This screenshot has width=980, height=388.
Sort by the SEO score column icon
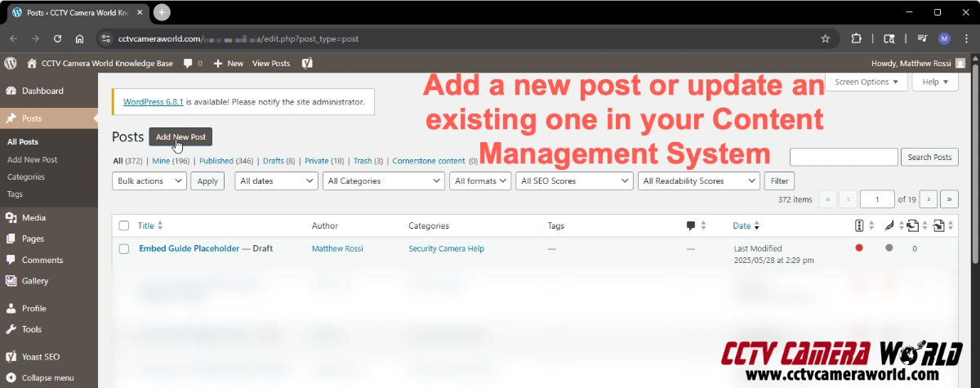859,225
